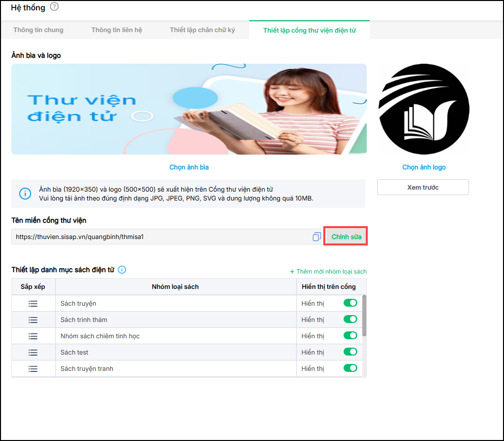Click the book category table scrollbar
This screenshot has height=441, width=504.
(364, 316)
